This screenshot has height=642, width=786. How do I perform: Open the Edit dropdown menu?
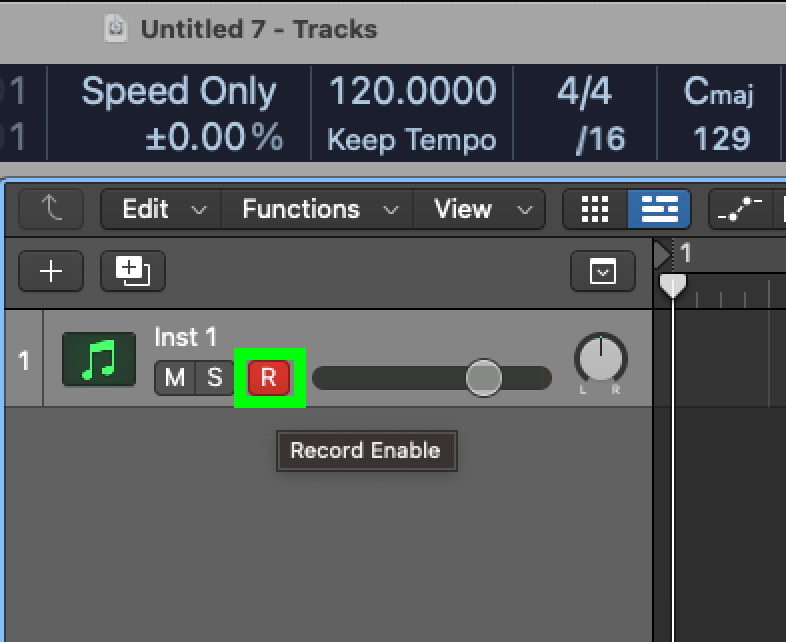(x=161, y=209)
